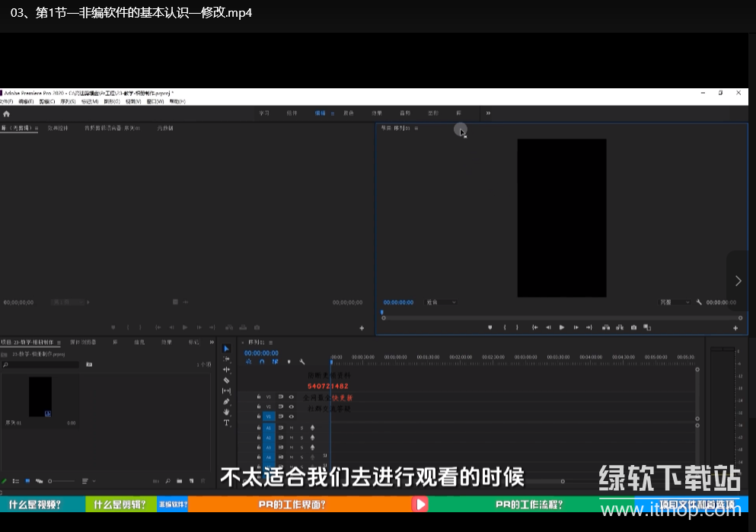Image resolution: width=756 pixels, height=532 pixels.
Task: Click New Bin folder icon in Project panel
Action: (x=180, y=481)
